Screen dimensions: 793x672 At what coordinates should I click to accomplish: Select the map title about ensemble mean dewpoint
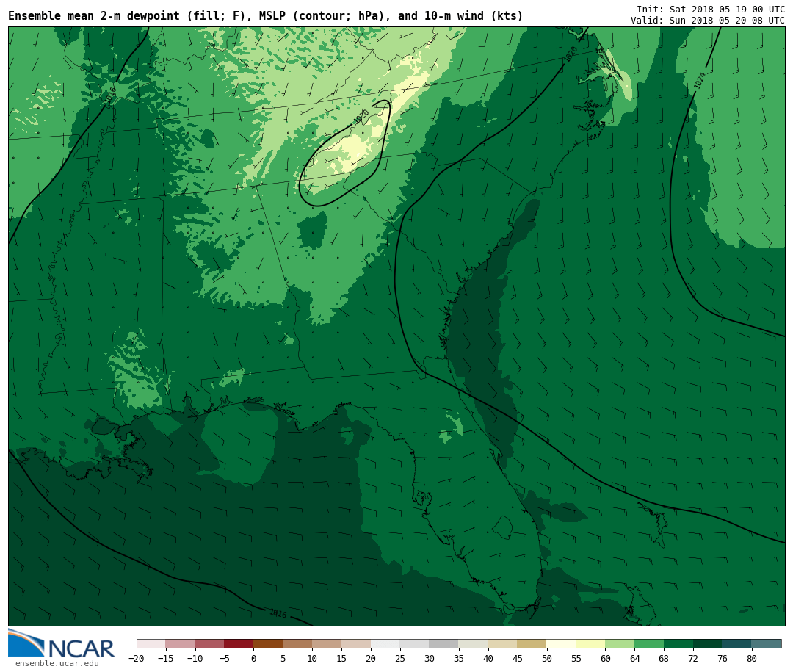click(266, 16)
